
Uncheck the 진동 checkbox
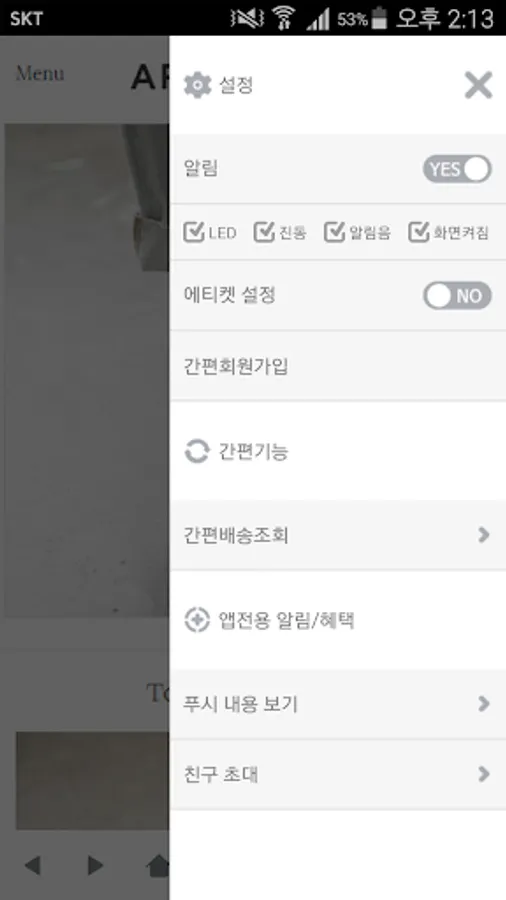(x=264, y=232)
